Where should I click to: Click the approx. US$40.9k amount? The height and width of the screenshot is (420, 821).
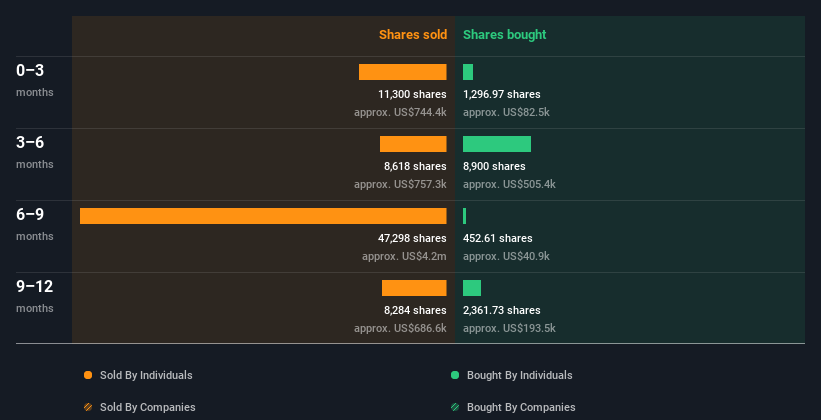coord(506,257)
